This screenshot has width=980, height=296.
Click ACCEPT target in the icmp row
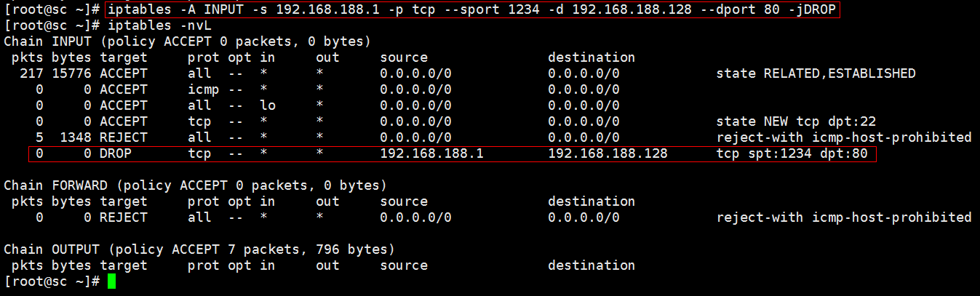(124, 89)
